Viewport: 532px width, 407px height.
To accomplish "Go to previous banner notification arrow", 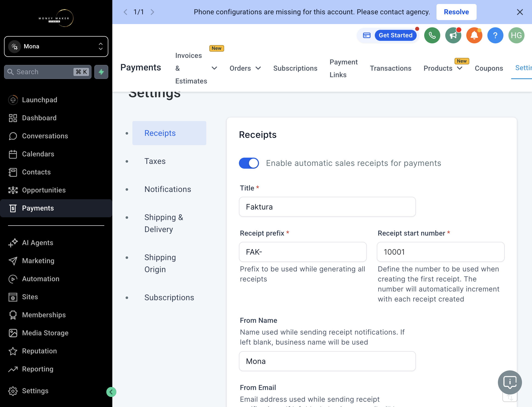I will (x=126, y=12).
